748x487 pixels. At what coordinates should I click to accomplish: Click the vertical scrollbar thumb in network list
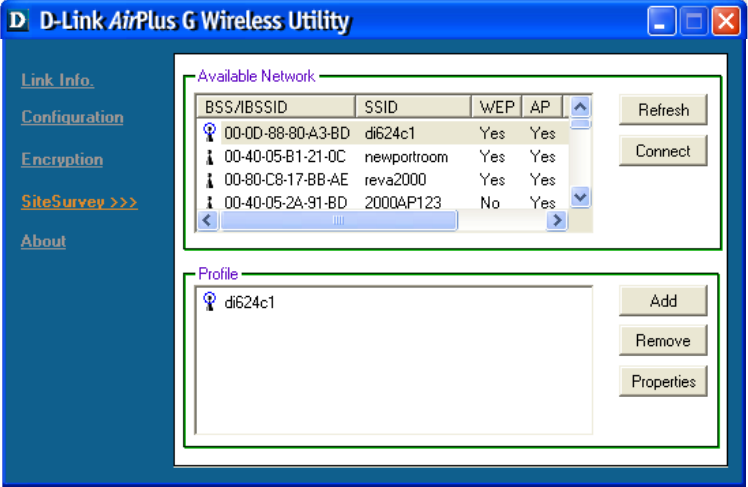(580, 124)
